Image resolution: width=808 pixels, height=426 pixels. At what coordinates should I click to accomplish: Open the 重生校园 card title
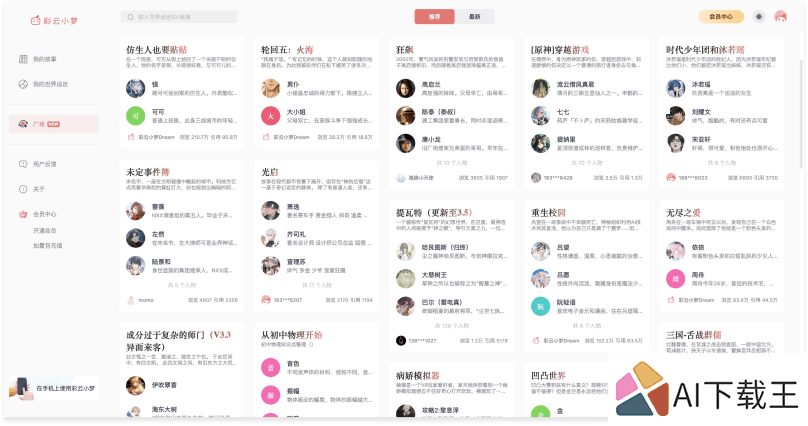[548, 213]
